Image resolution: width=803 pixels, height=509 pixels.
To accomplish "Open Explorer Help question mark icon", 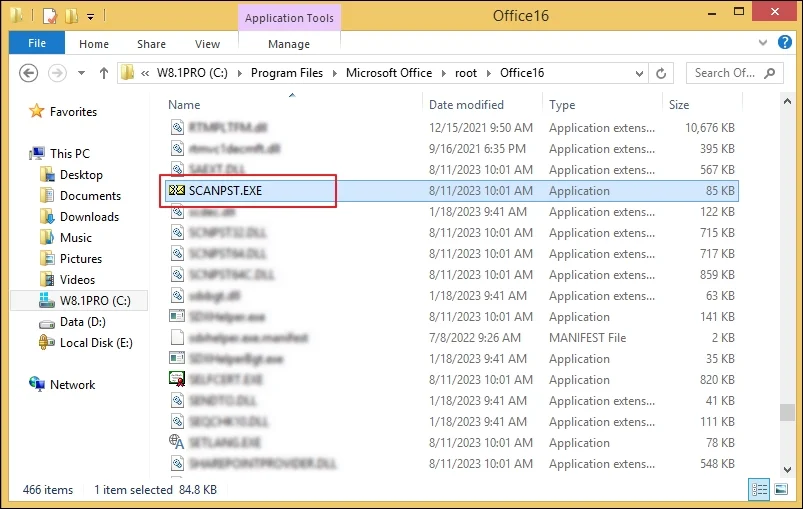I will (x=787, y=44).
